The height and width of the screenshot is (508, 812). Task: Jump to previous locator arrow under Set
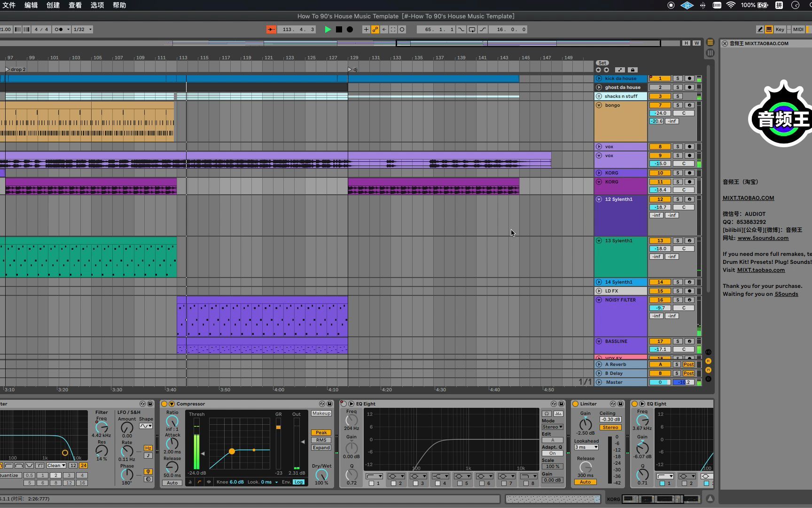tap(598, 70)
